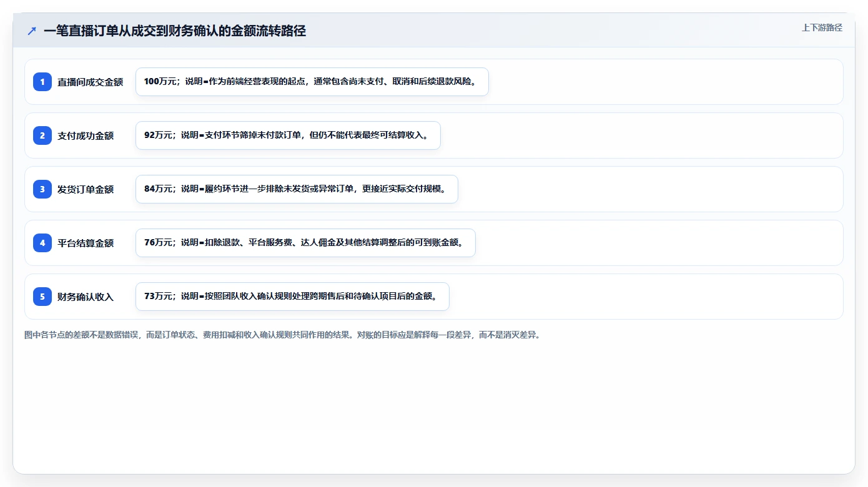Click the 发货订单金额 label
The height and width of the screenshot is (487, 868).
point(86,189)
